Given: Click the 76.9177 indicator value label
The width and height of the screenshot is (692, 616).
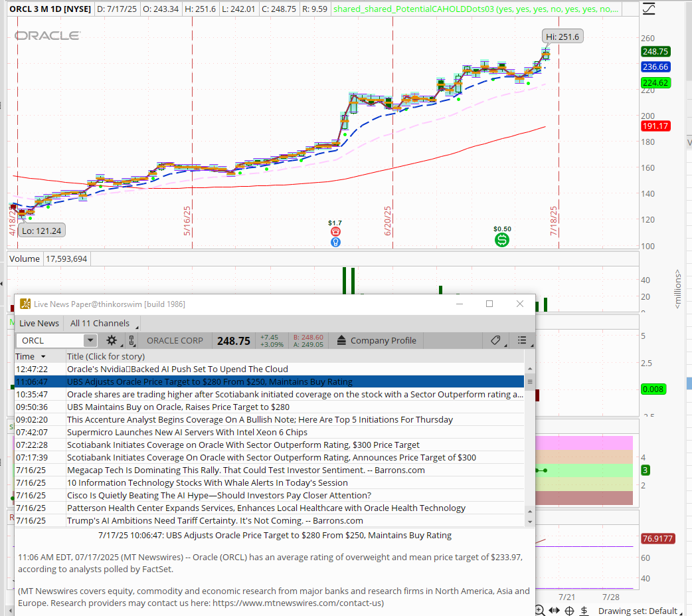Looking at the screenshot, I should [657, 539].
